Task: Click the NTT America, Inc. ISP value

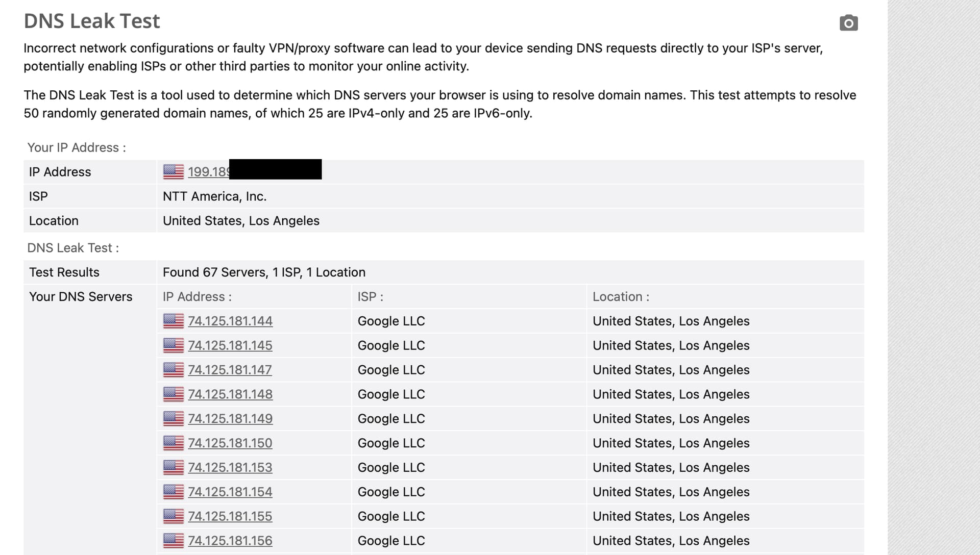Action: click(214, 196)
